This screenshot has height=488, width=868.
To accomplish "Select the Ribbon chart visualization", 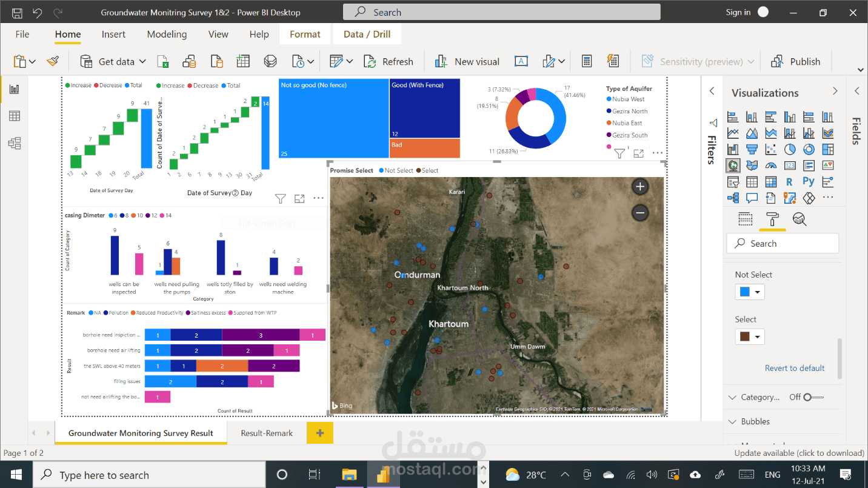I will click(x=827, y=133).
